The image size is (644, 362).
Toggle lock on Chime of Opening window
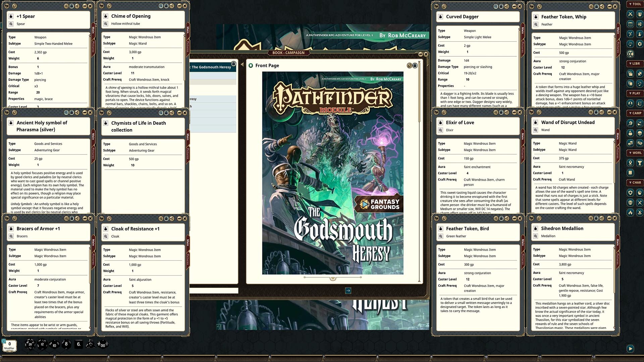coord(166,6)
